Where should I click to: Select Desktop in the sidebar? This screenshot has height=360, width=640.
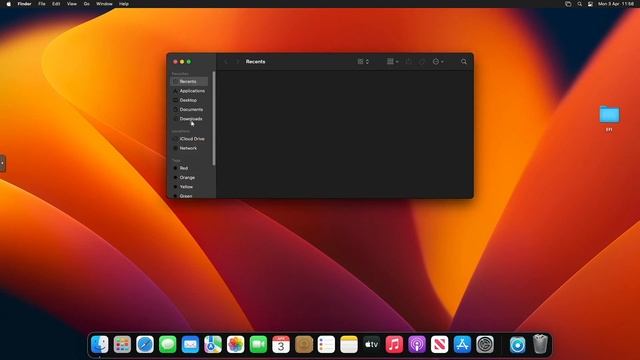click(189, 100)
